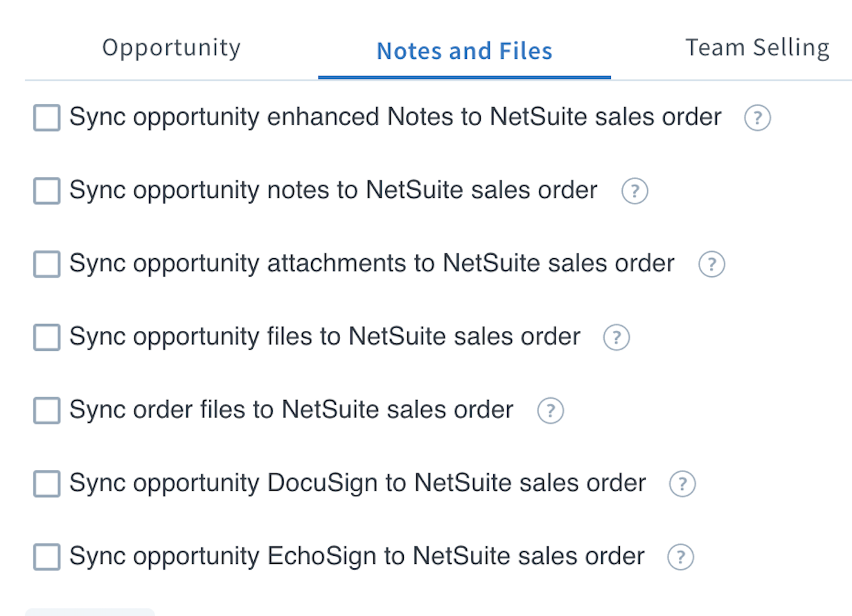Open help icon for order files sync
Screen dimensions: 852x616
click(551, 411)
